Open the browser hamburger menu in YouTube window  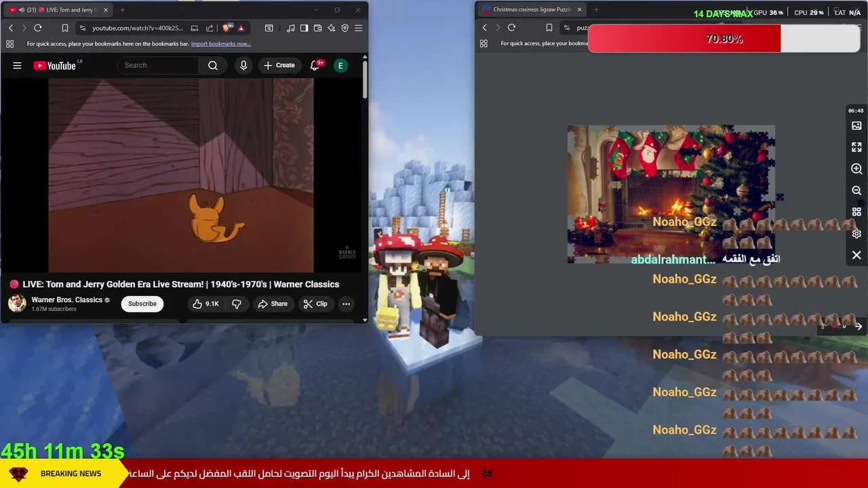click(358, 28)
